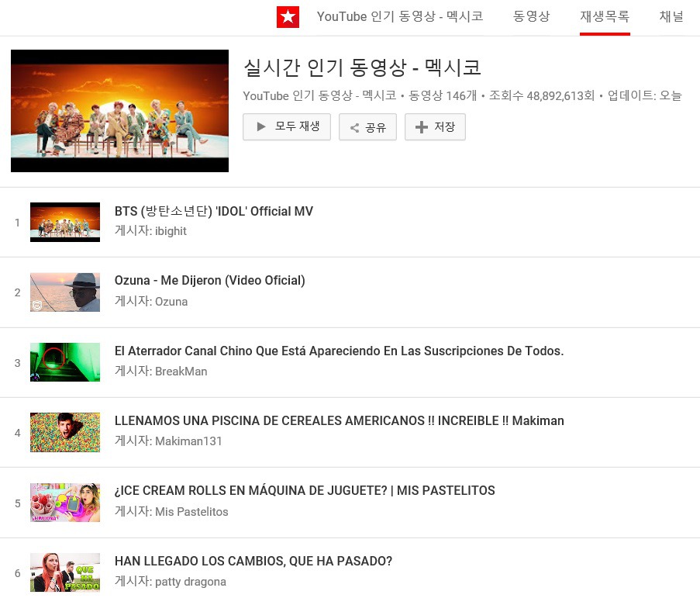Open BTS 'IDOL' Official MV video title

click(214, 211)
